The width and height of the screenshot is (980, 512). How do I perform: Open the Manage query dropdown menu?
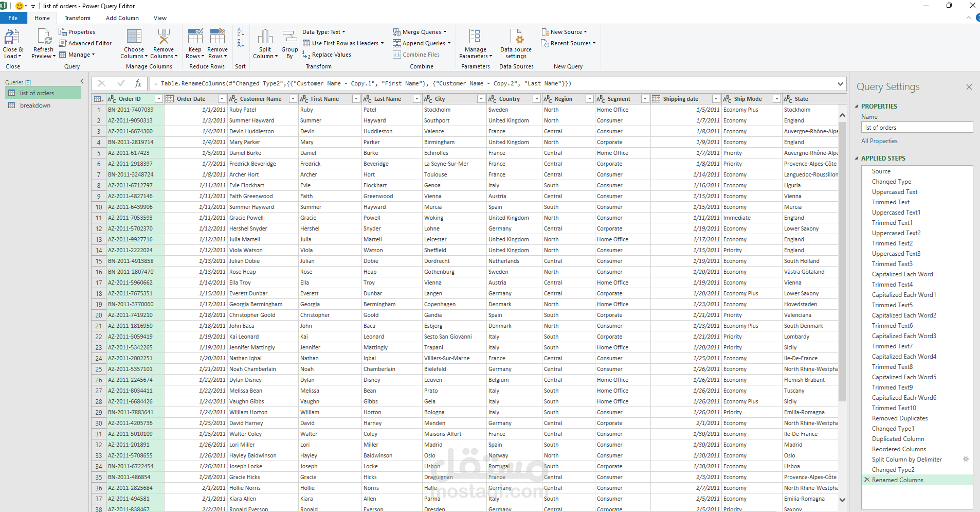[x=77, y=55]
